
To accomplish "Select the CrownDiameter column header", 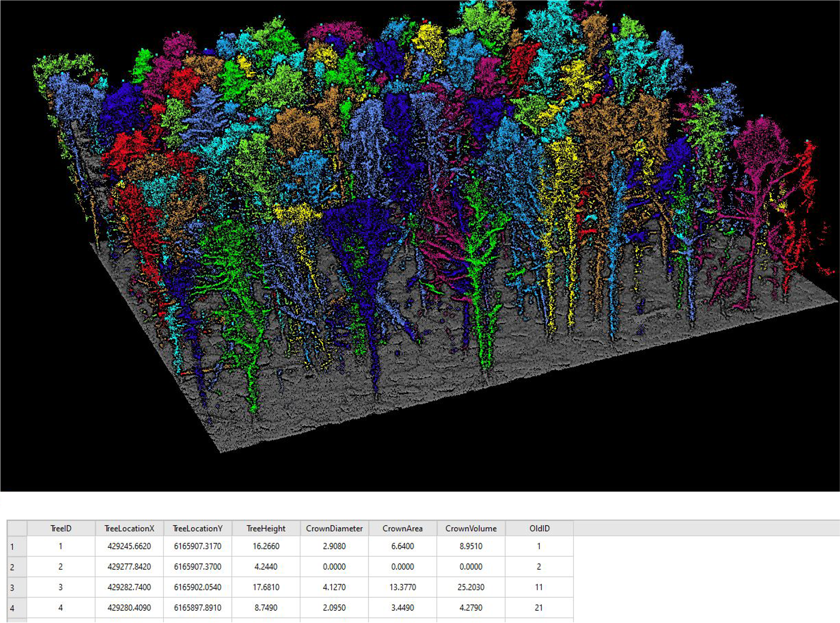I will pyautogui.click(x=334, y=528).
